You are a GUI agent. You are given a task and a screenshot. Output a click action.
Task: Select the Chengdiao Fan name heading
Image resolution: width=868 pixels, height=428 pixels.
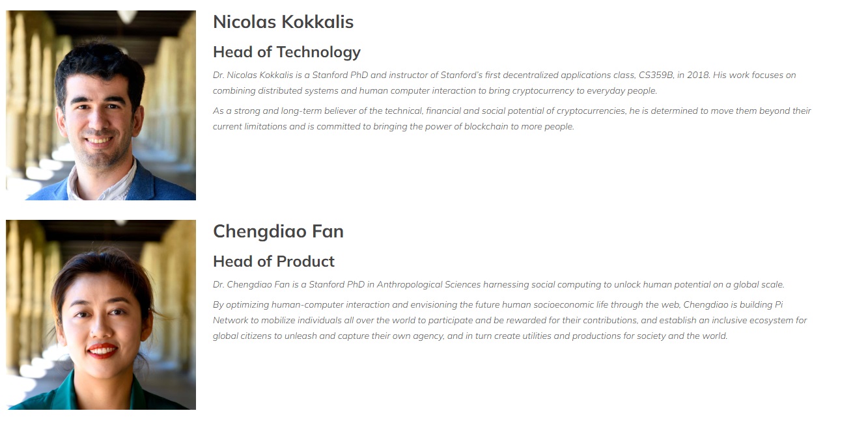tap(278, 232)
